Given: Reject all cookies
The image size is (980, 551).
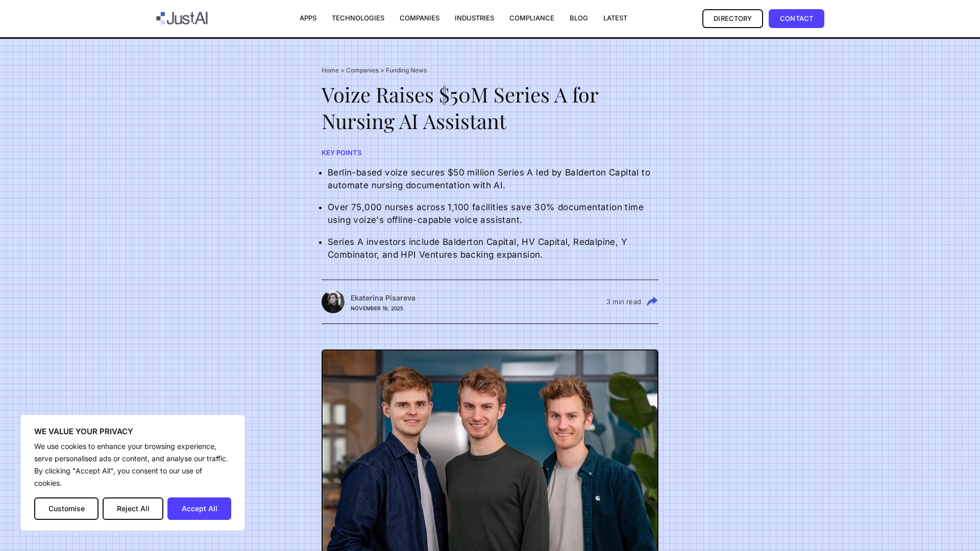Looking at the screenshot, I should tap(133, 509).
